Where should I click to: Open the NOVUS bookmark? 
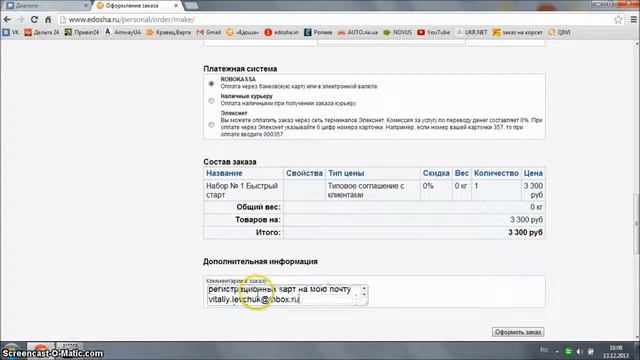click(398, 32)
